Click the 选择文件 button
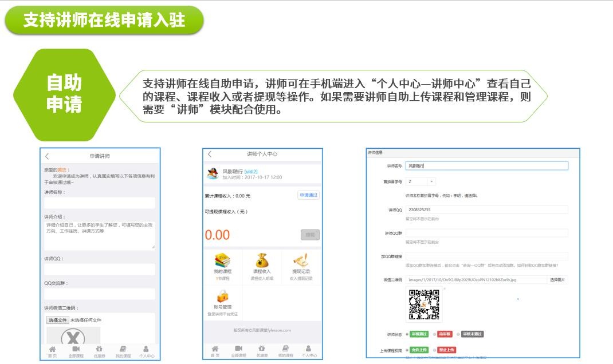Viewport: 613px width, 364px height. click(x=57, y=320)
